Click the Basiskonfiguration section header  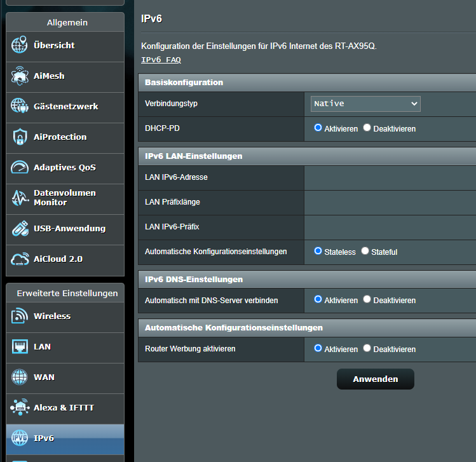[x=307, y=83]
